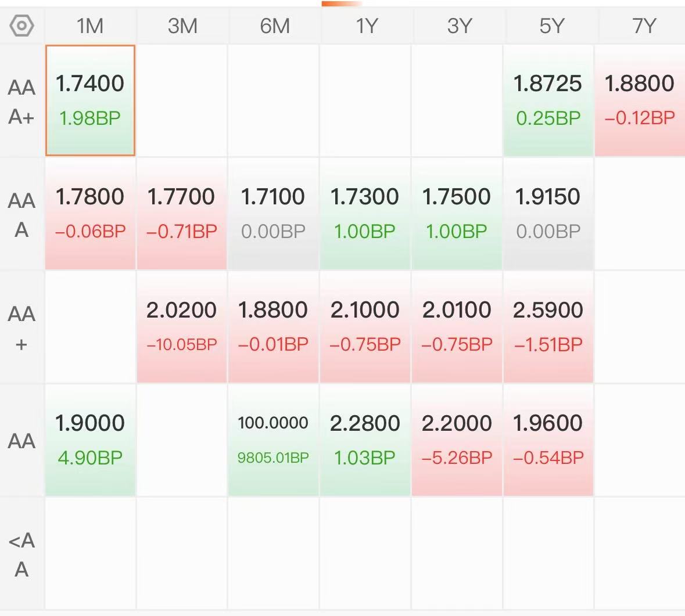The height and width of the screenshot is (616, 685).
Task: Select the AAA 5Y cell 1.9150
Action: pos(548,213)
